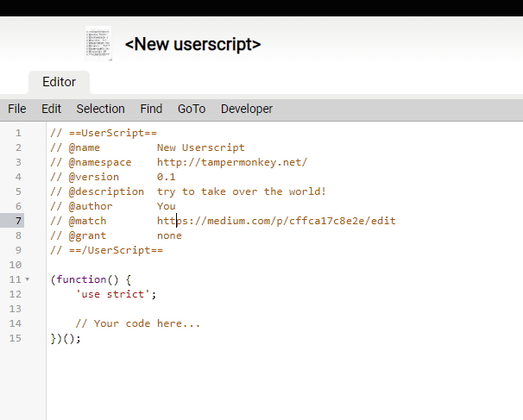Click the author value 'You'
The height and width of the screenshot is (420, 523).
pos(166,206)
